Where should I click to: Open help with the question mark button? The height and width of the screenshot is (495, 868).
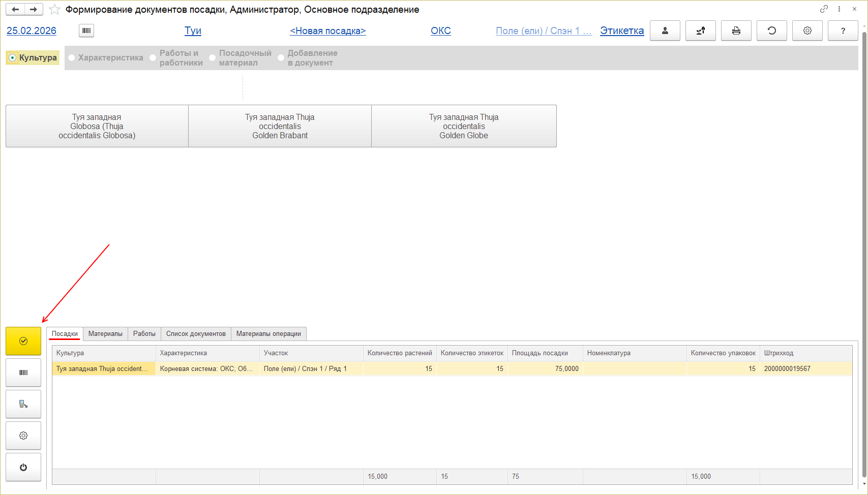[x=843, y=30]
